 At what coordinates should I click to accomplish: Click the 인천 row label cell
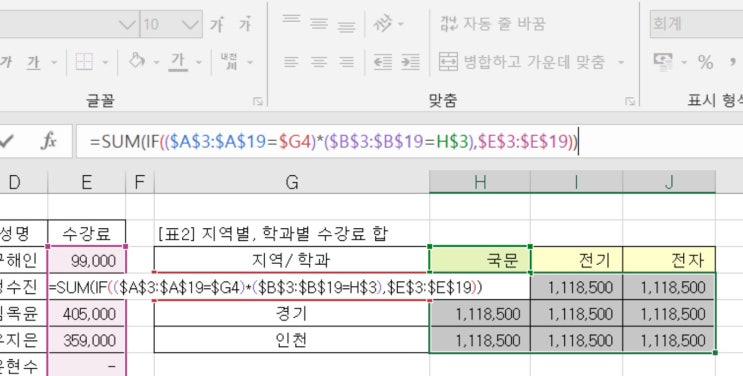(291, 340)
